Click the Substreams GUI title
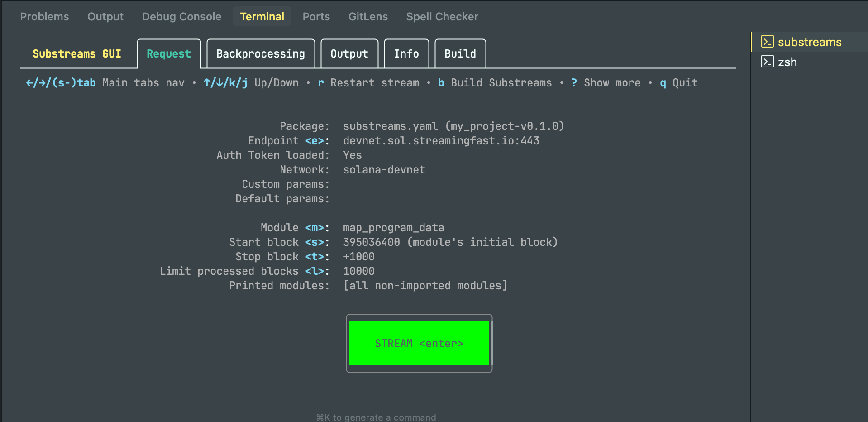 pyautogui.click(x=77, y=54)
